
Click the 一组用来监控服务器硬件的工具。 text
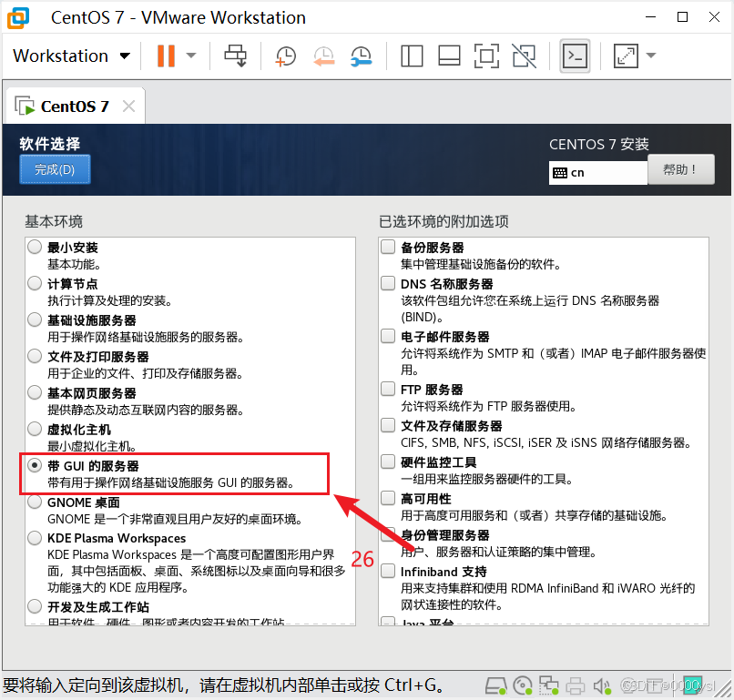pos(486,479)
